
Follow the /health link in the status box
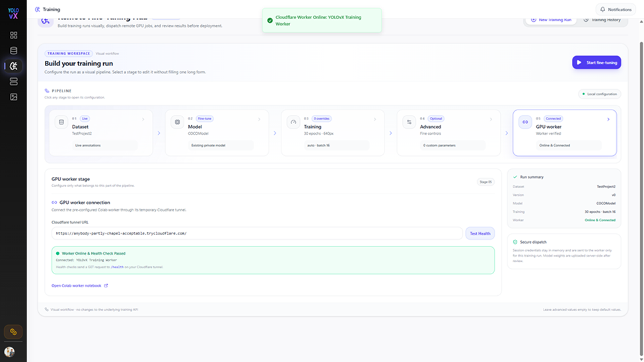click(117, 267)
